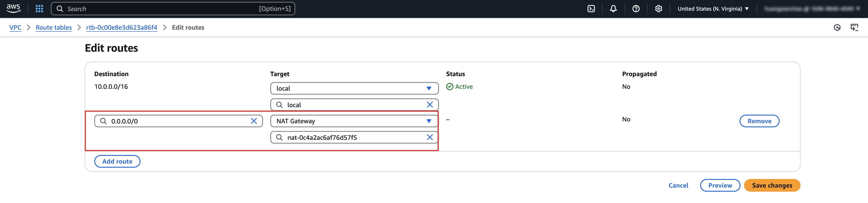The height and width of the screenshot is (203, 868).
Task: Click the Status column header
Action: pyautogui.click(x=456, y=74)
